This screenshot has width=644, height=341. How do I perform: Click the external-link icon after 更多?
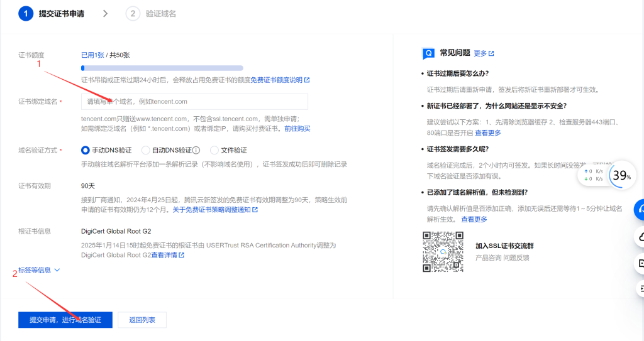pos(491,54)
